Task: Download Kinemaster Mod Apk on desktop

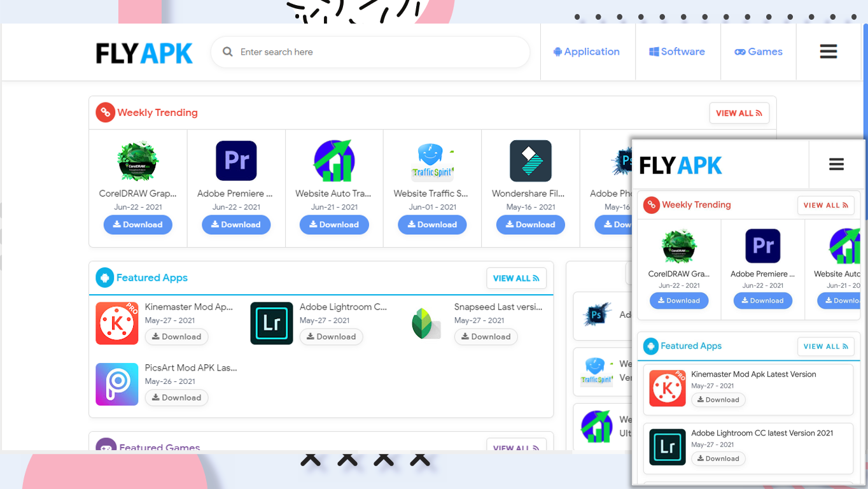Action: point(176,337)
